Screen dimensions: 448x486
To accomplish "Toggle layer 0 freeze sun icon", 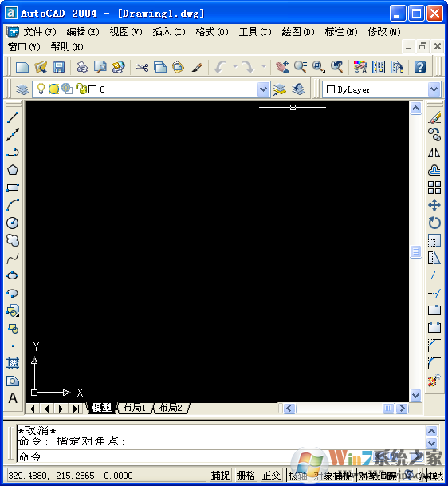I will click(x=53, y=89).
